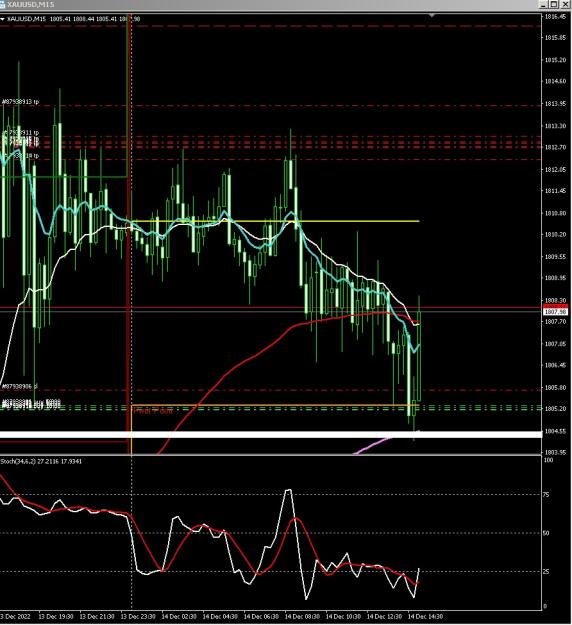Image resolution: width=572 pixels, height=625 pixels.
Task: Click the 75 level on stochastic scale
Action: [546, 495]
